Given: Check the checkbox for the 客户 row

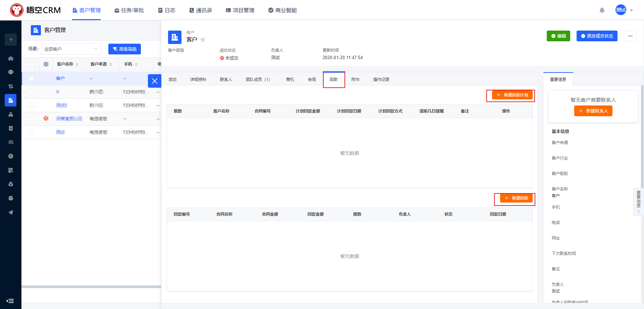Looking at the screenshot, I should coord(32,79).
